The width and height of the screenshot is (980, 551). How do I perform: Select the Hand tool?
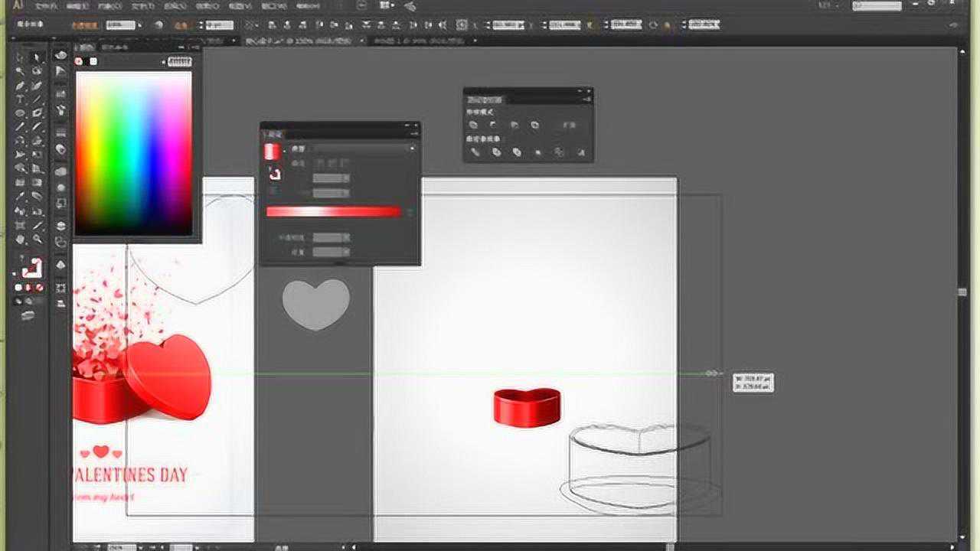(x=19, y=238)
